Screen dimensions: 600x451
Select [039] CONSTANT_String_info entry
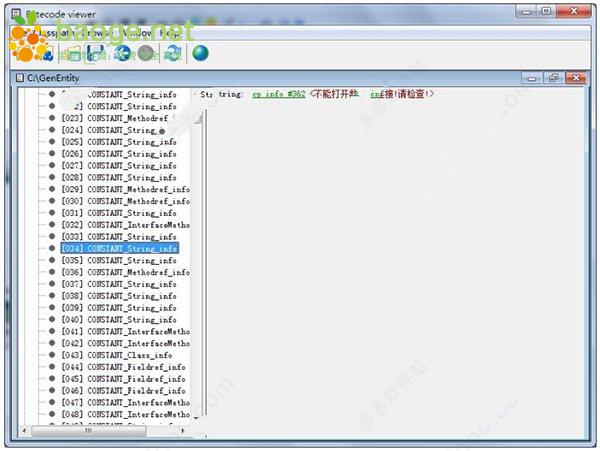119,308
